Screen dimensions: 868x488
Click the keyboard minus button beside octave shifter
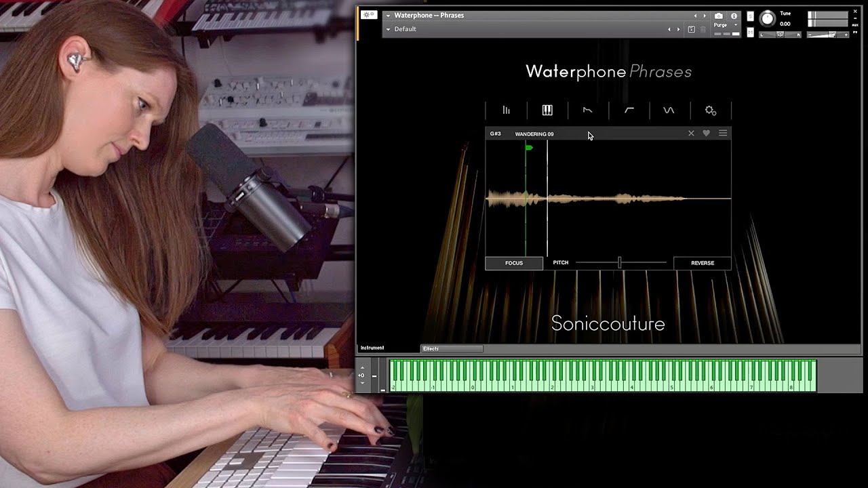374,375
